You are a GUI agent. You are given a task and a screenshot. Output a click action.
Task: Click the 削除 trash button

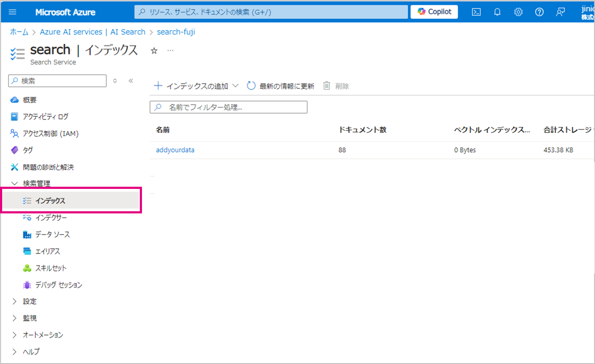[x=336, y=86]
